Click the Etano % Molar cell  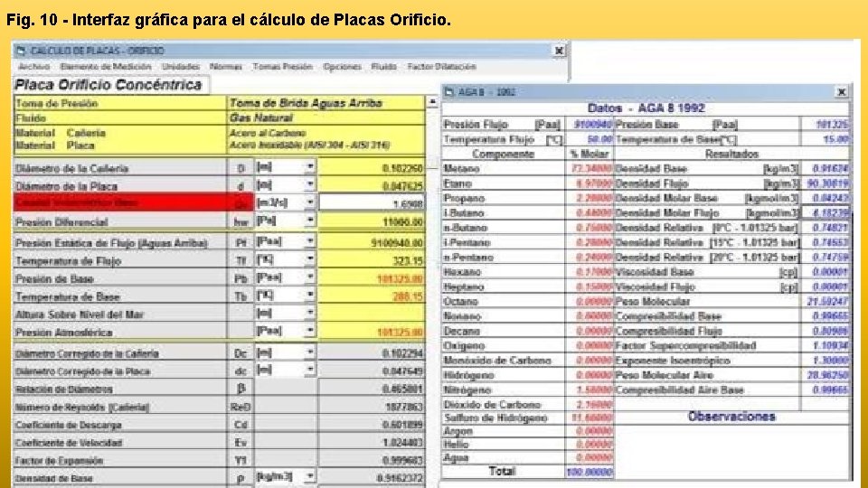[589, 183]
